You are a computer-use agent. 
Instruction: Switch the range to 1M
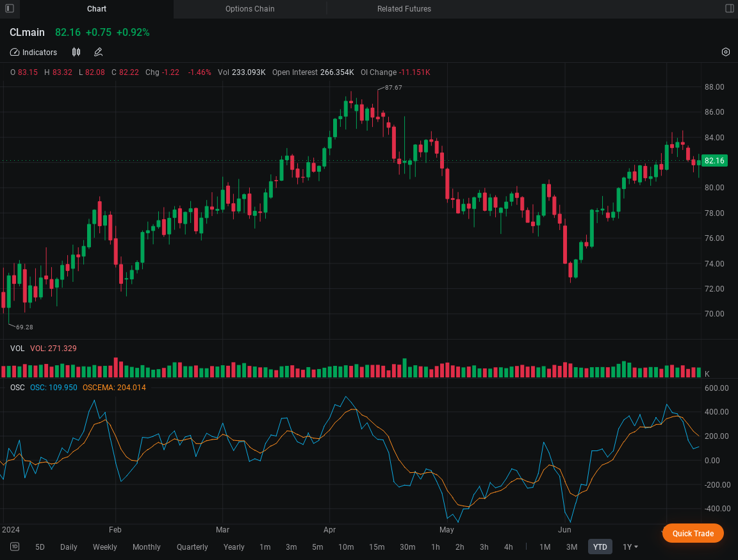point(545,547)
